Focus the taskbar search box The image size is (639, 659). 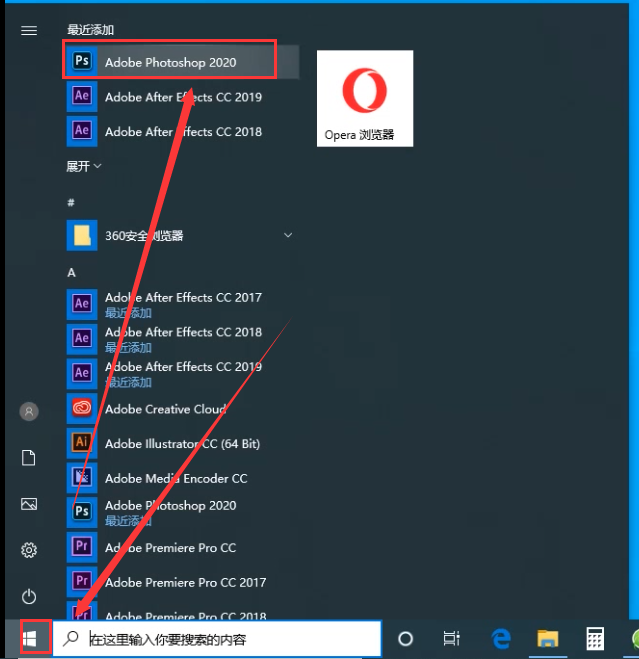click(217, 639)
